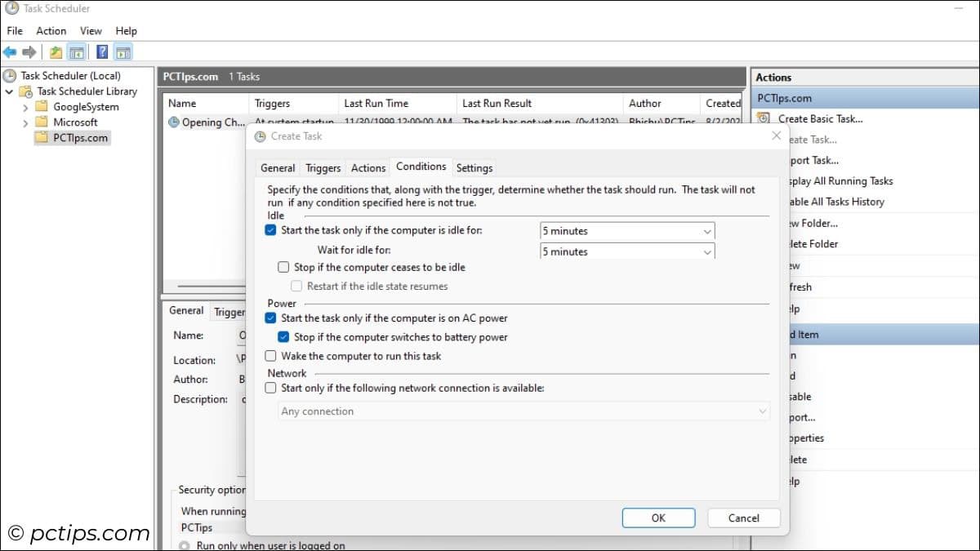
Task: Click the Task Scheduler title bar clock icon
Action: coord(11,9)
